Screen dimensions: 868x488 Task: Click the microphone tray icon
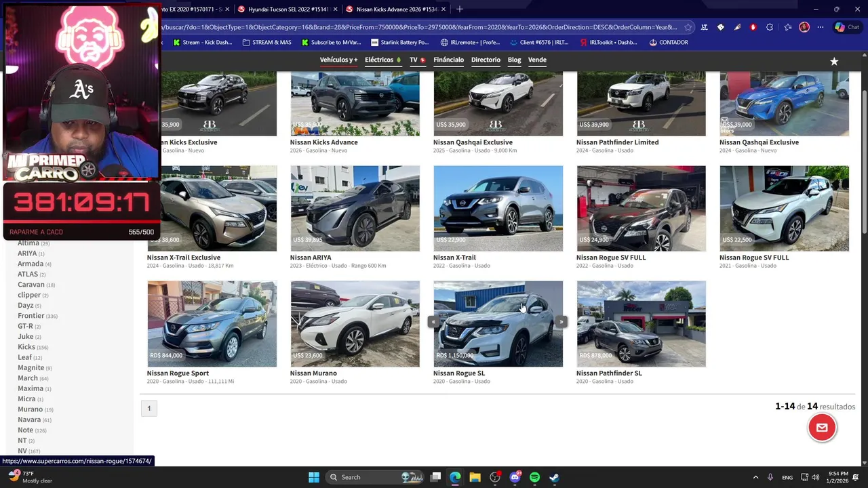coord(770,477)
